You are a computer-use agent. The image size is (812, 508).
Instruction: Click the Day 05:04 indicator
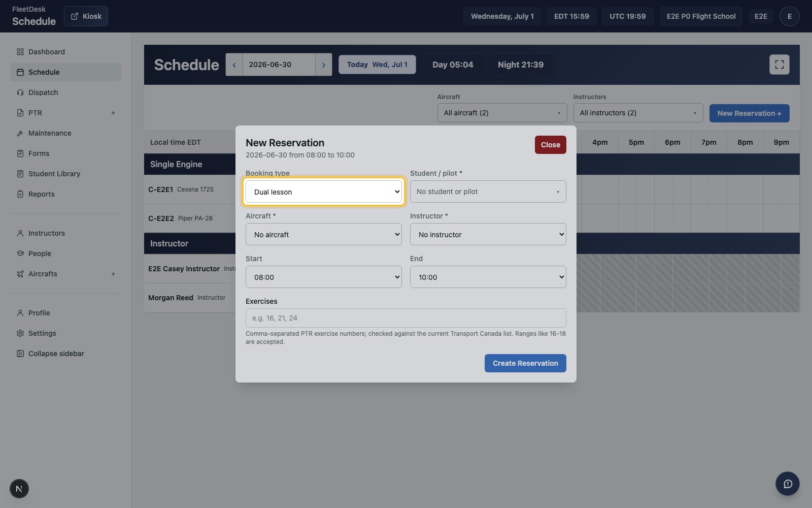(453, 65)
